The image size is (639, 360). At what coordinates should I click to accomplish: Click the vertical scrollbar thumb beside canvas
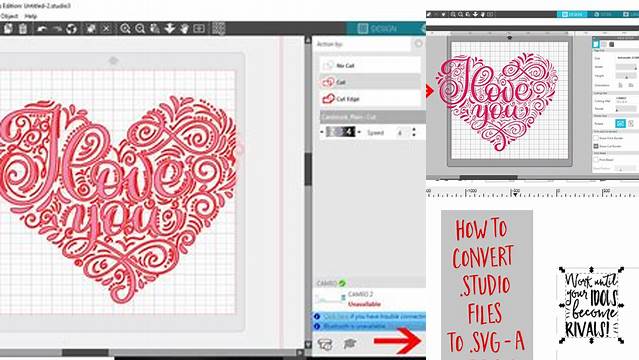tap(308, 168)
